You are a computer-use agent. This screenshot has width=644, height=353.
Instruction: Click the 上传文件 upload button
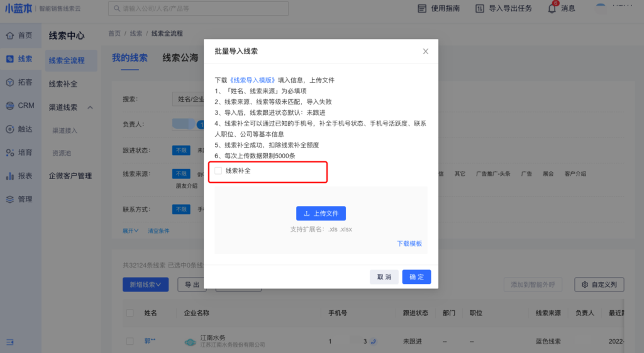pyautogui.click(x=321, y=213)
